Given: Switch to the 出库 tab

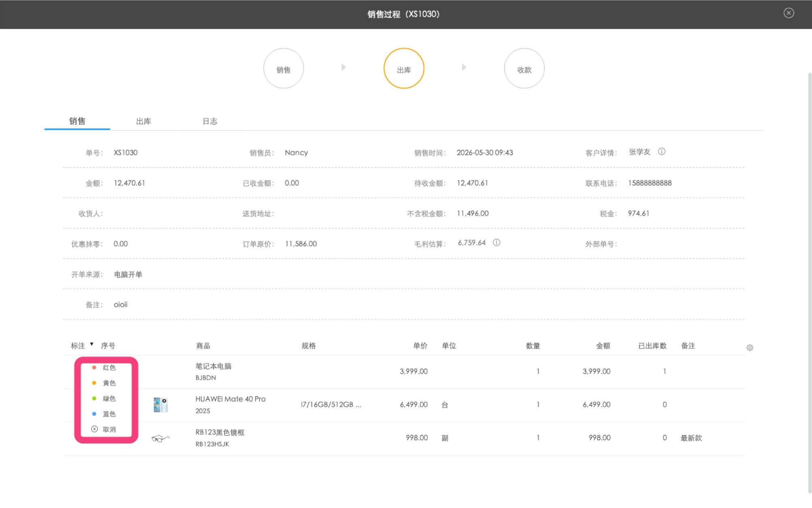Looking at the screenshot, I should click(143, 121).
